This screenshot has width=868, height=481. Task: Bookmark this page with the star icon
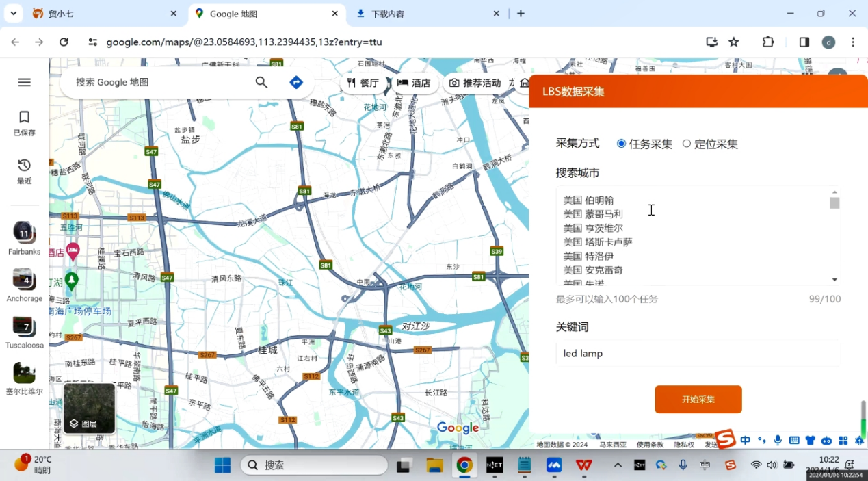click(734, 42)
